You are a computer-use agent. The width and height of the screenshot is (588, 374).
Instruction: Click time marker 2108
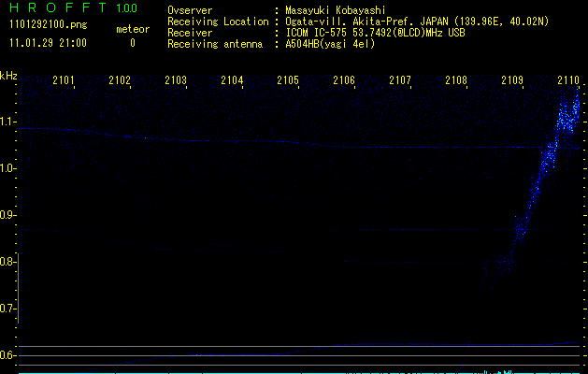click(456, 79)
